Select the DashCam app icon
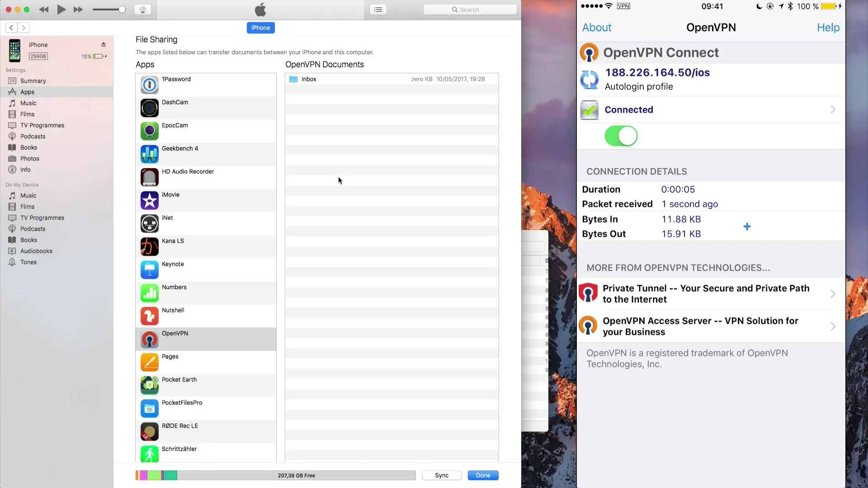This screenshot has height=488, width=868. click(x=149, y=108)
